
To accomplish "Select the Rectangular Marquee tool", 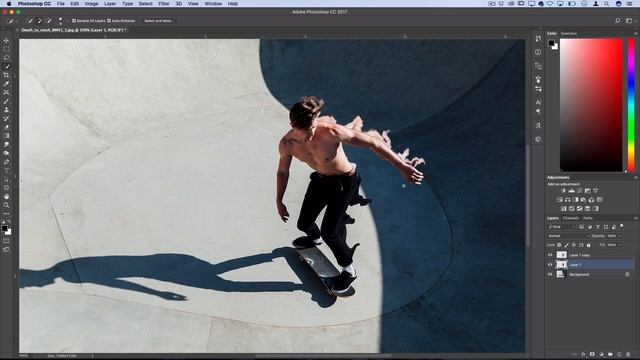I will click(6, 49).
